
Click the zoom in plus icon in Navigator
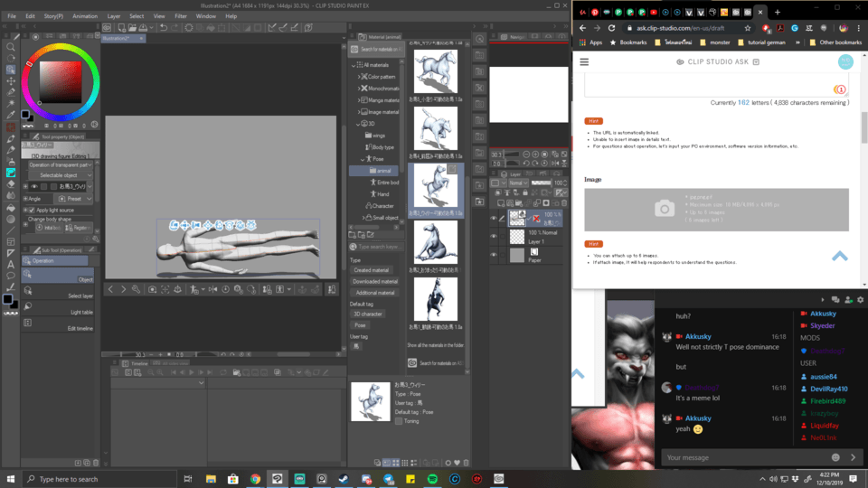coord(535,155)
